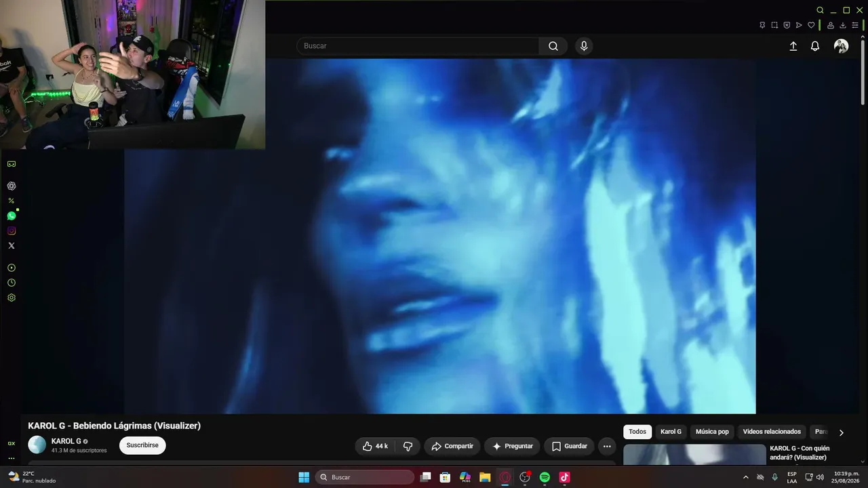Open YouTube notifications bell

(x=815, y=46)
